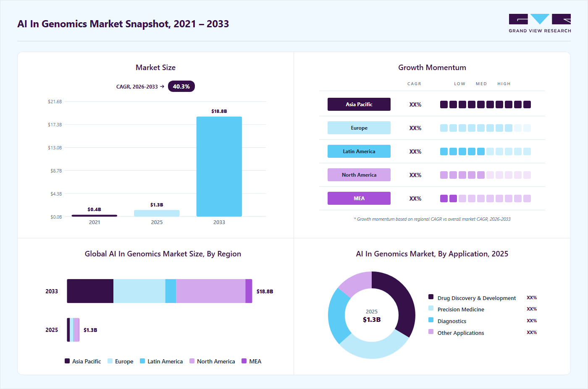
Task: Click the Market Size panel title
Action: pos(155,68)
